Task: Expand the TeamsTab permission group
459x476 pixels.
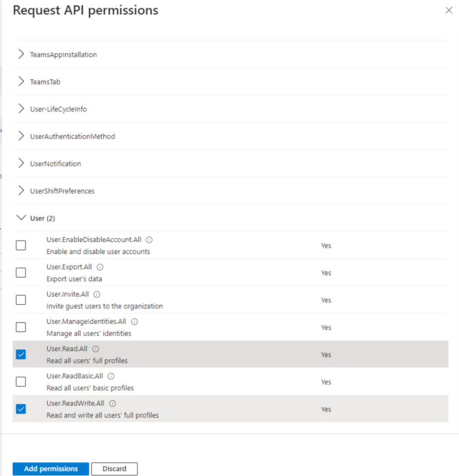Action: click(230, 82)
